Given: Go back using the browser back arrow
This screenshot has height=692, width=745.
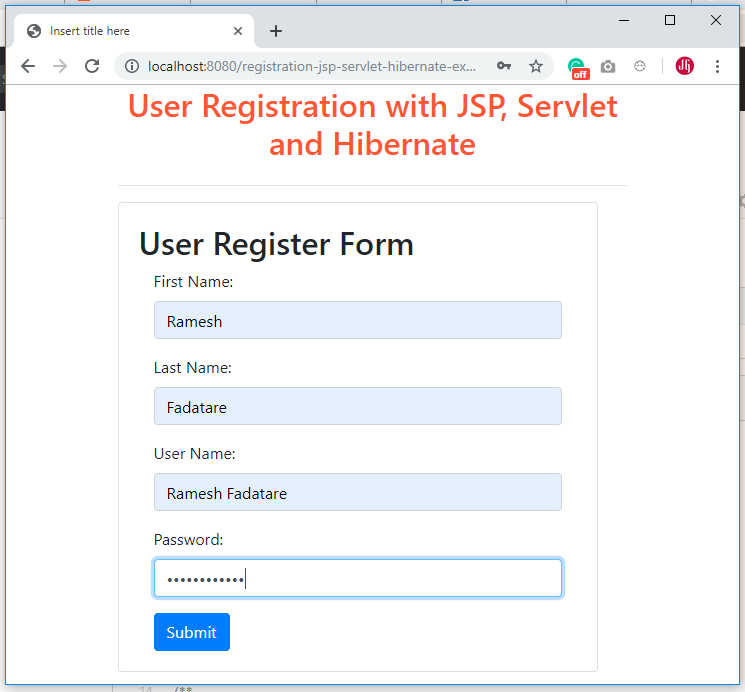Looking at the screenshot, I should point(28,66).
